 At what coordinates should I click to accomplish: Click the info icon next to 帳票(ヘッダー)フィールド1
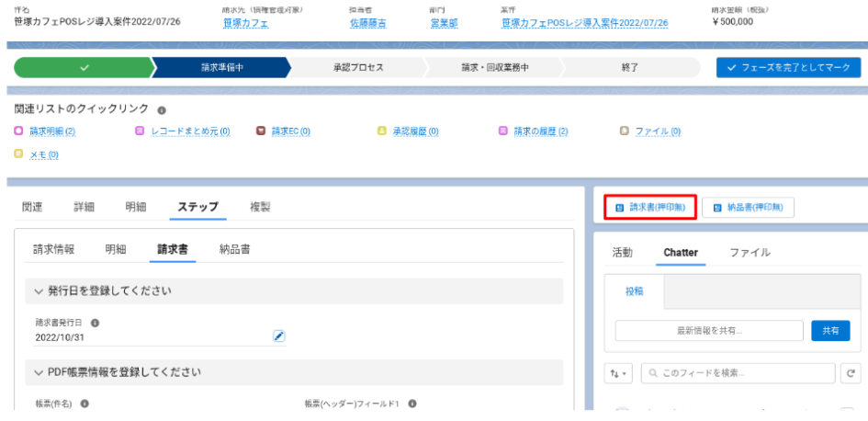tap(412, 404)
